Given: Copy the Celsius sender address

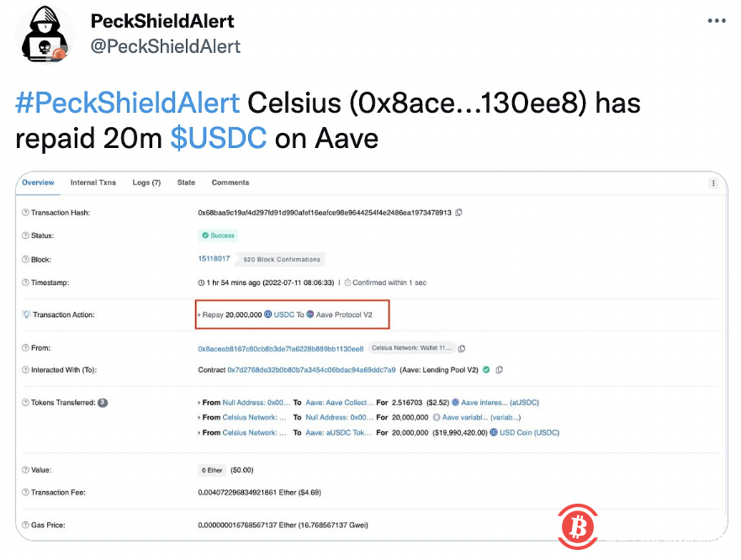Looking at the screenshot, I should [x=463, y=347].
